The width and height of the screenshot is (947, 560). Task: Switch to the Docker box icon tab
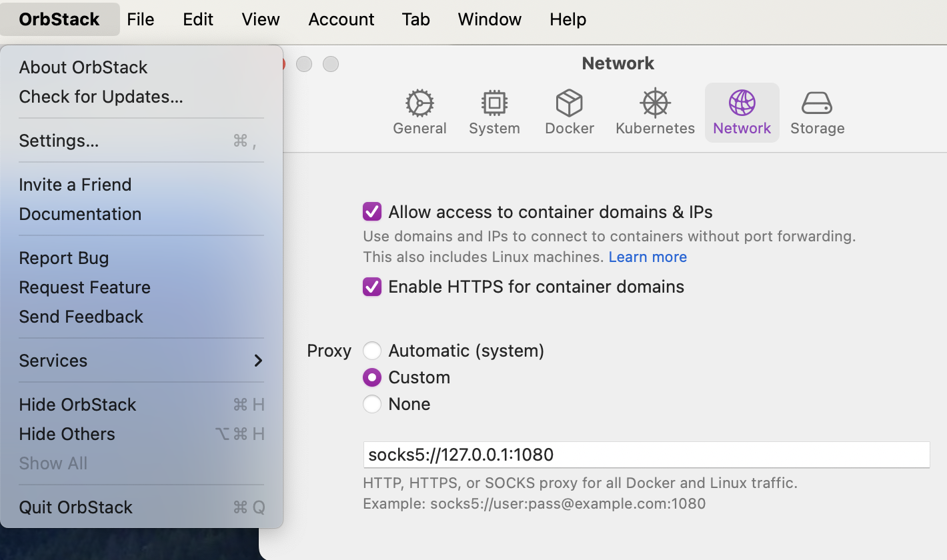pos(570,103)
